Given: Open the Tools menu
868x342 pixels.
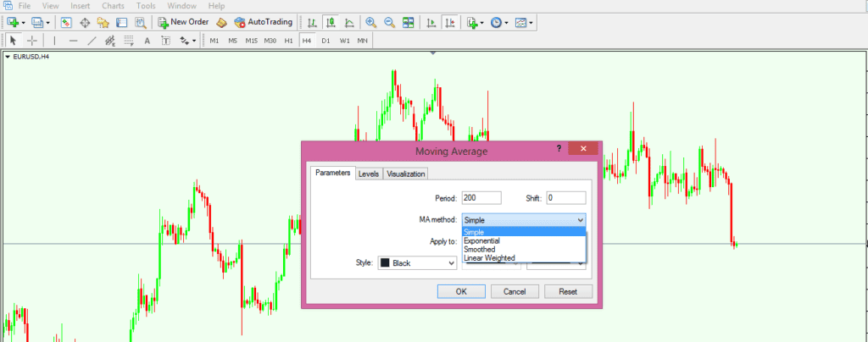Looking at the screenshot, I should [146, 6].
